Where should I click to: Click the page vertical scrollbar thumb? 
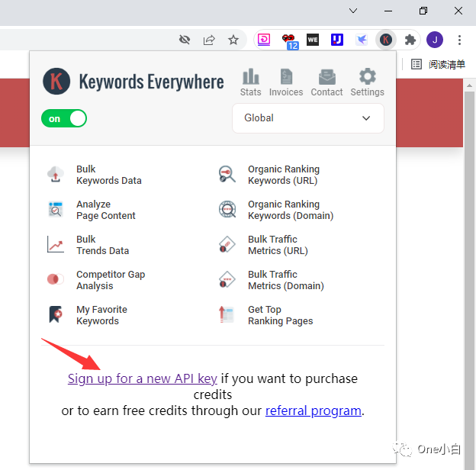pos(469,279)
